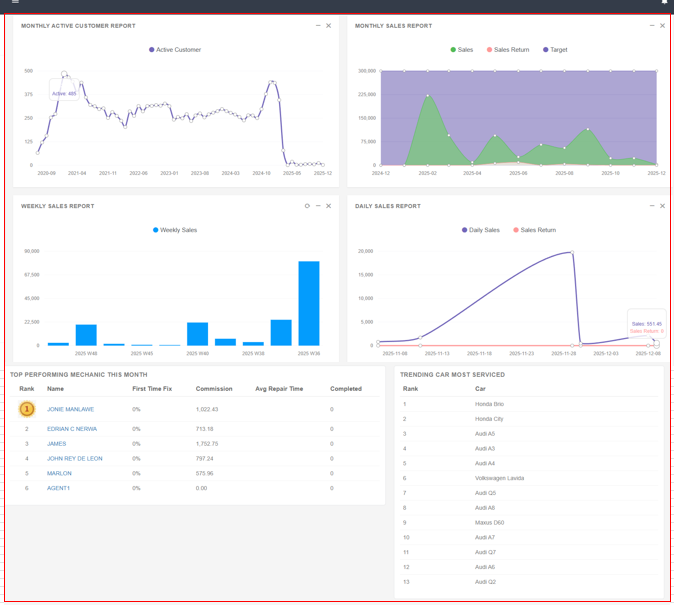Refresh the Weekly Sales Report panel
The image size is (674, 605).
tap(307, 206)
